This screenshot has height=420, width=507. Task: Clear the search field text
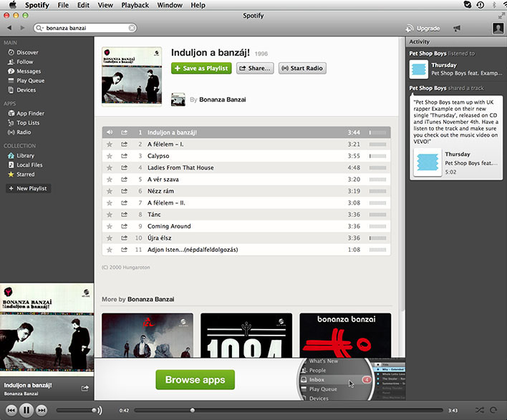tap(132, 28)
